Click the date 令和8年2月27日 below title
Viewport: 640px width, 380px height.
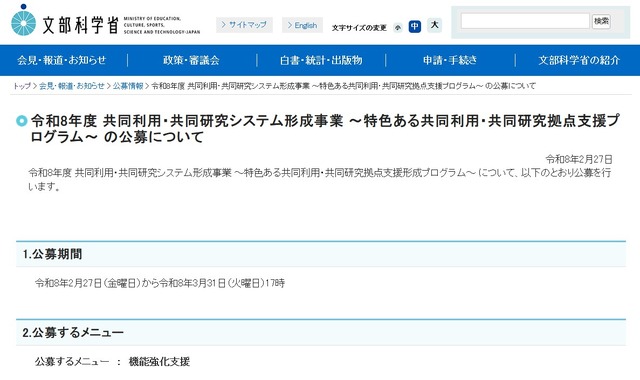(x=579, y=159)
